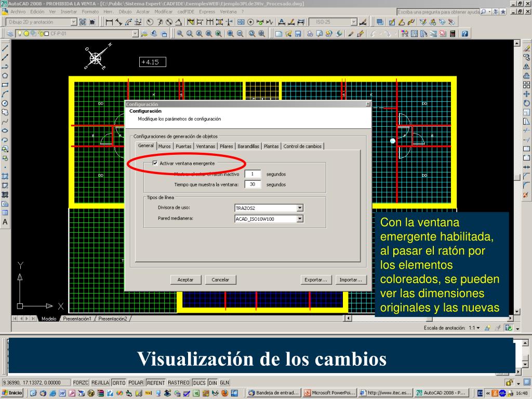Viewport: 532px width, 399px height.
Task: Open the cadFIDE menu
Action: tap(186, 11)
